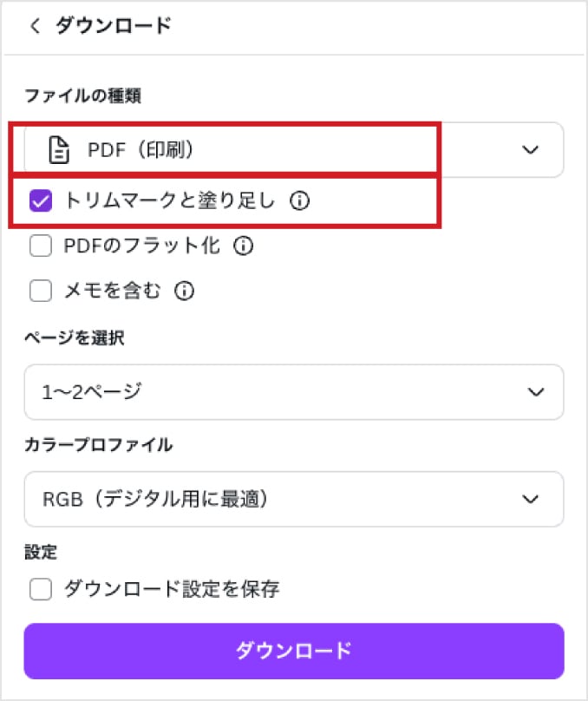Viewport: 588px width, 701px height.
Task: Check the メモを含む option
Action: (40, 292)
